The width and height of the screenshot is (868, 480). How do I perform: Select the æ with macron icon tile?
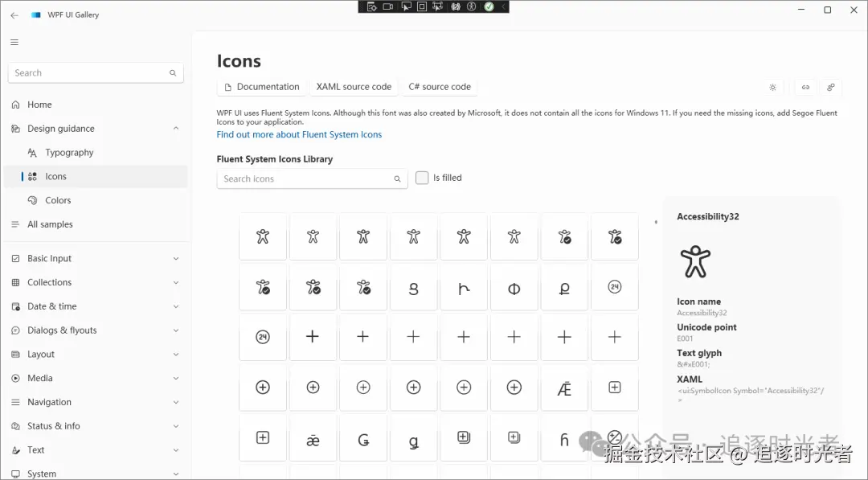tap(313, 438)
